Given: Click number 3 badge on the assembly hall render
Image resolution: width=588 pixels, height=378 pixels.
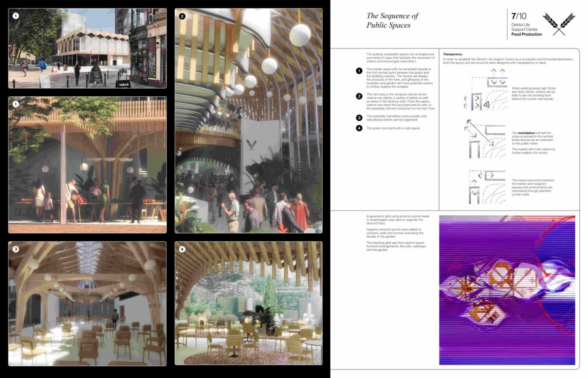Looking at the screenshot, I should point(15,249).
